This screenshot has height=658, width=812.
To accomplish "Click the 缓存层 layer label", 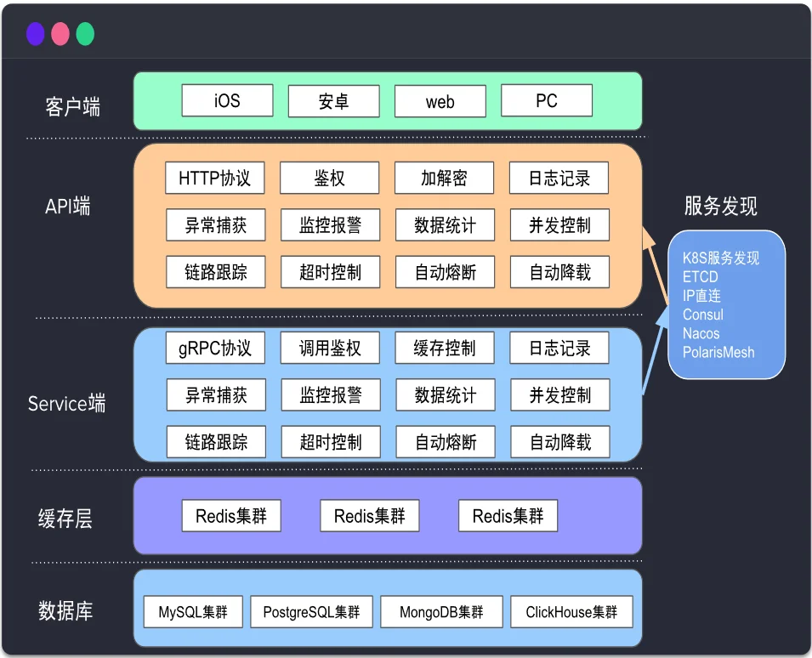I will (x=65, y=519).
